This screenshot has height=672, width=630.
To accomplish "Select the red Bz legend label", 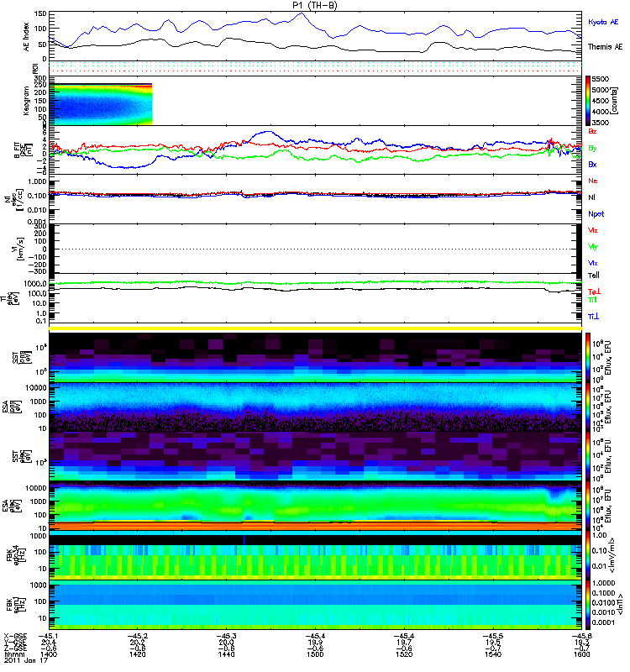I will pos(593,131).
